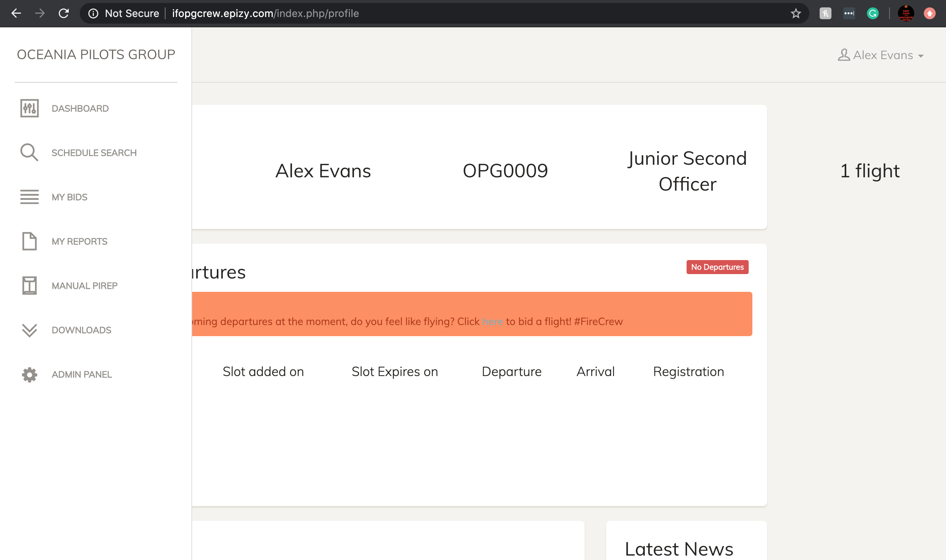This screenshot has height=560, width=946.
Task: Click the No Departures red badge
Action: pyautogui.click(x=717, y=267)
